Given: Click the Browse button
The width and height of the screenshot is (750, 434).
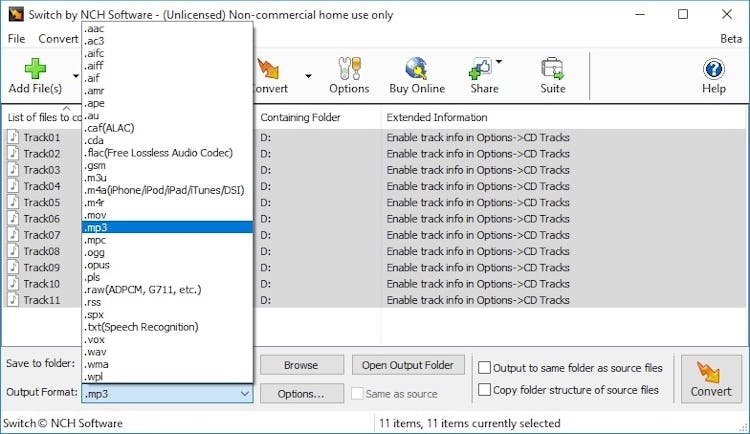Looking at the screenshot, I should (301, 365).
